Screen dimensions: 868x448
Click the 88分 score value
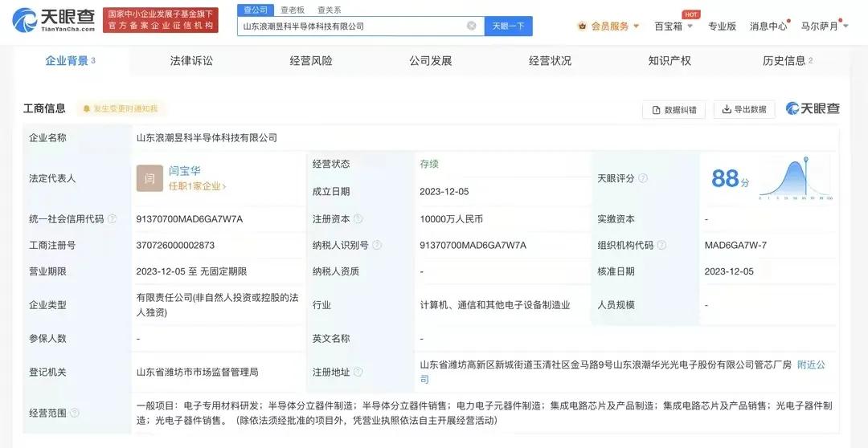(730, 179)
